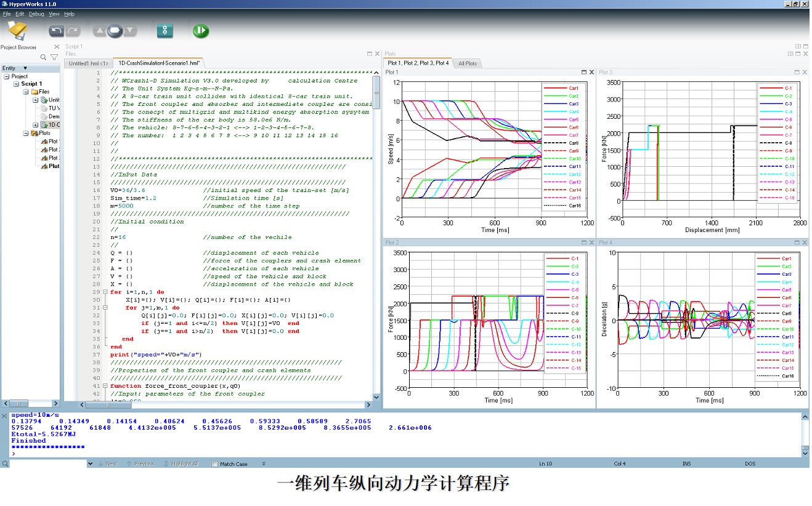Close the Plot 1 panel

coord(591,72)
